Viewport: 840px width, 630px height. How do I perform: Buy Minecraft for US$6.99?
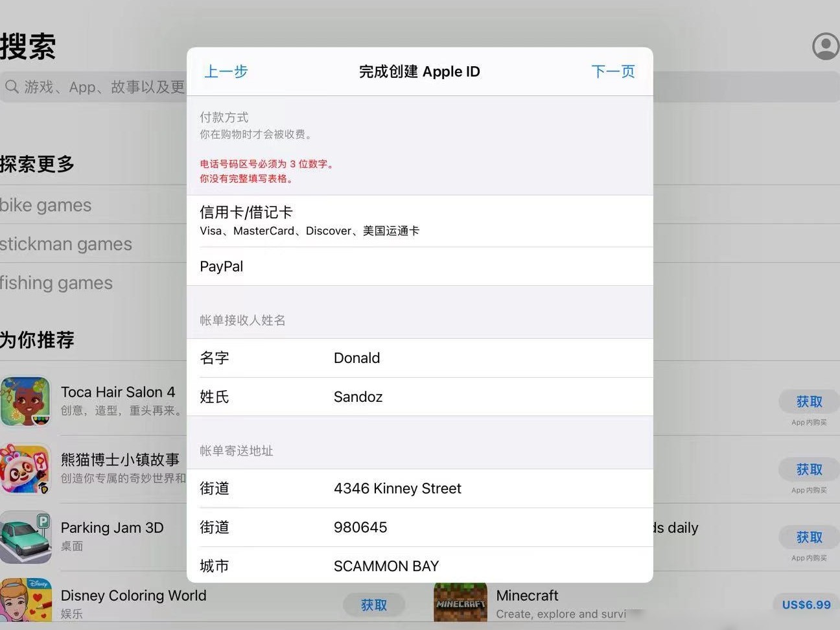(x=806, y=604)
